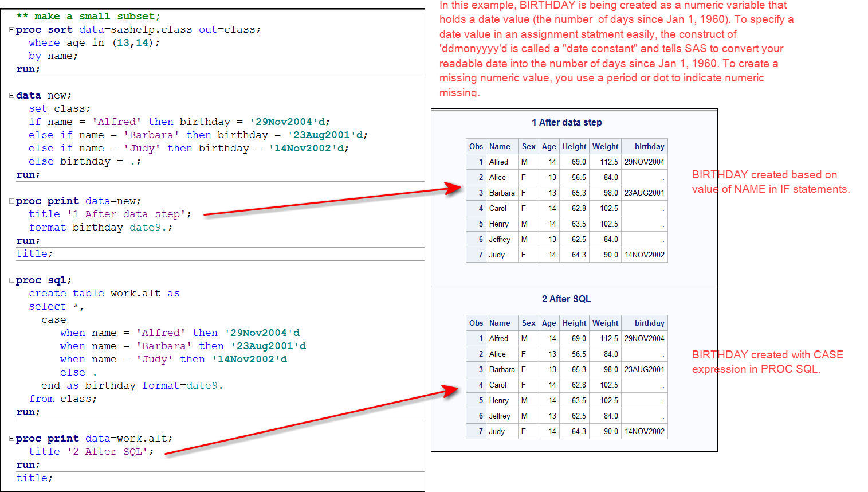868x492 pixels.
Task: Click the 'from class;' line
Action: coord(63,399)
